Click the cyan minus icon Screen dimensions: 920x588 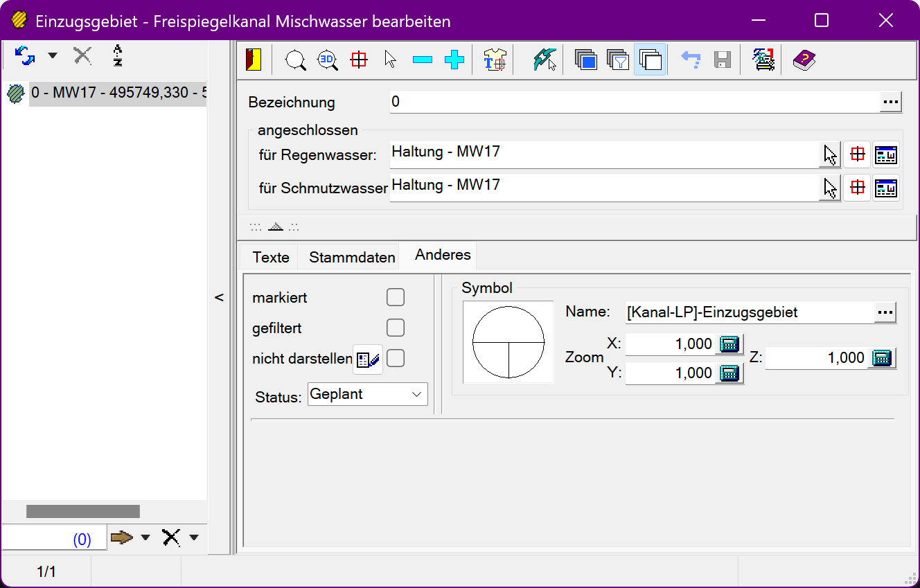[422, 60]
